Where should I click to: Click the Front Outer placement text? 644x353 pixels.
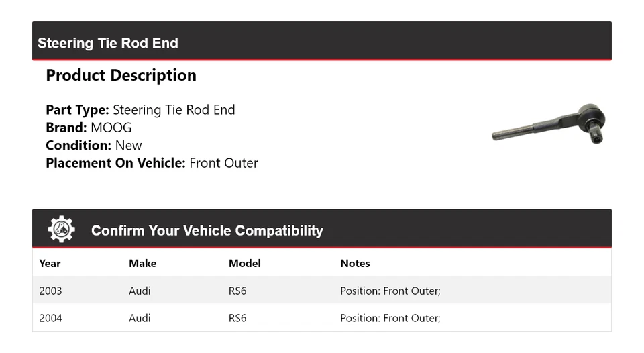point(223,163)
